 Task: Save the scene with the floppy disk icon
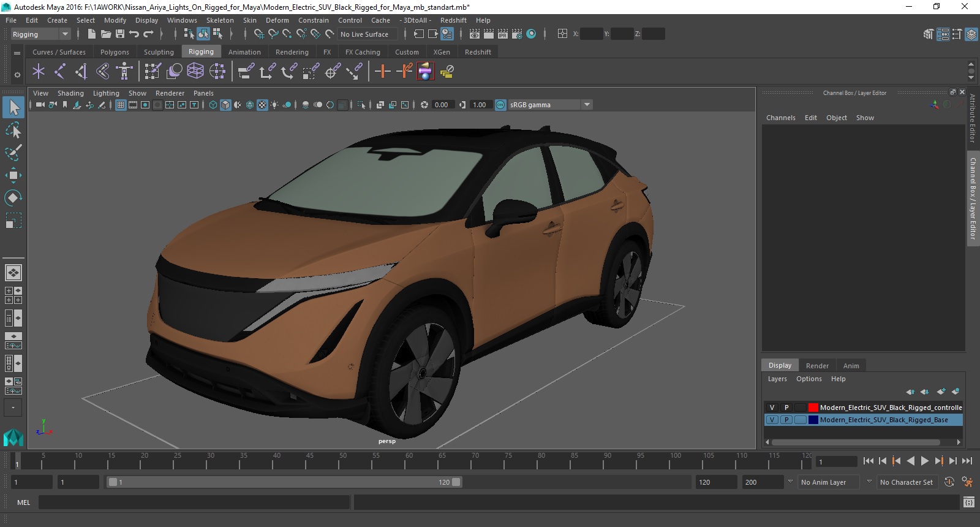[120, 34]
